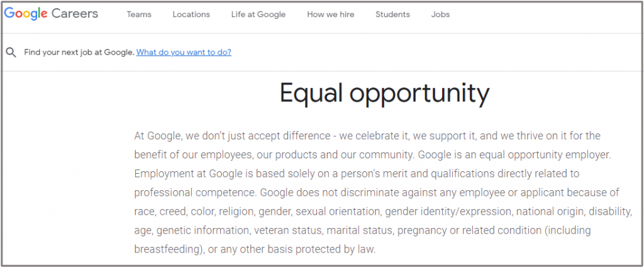
Task: Go to the Locations page
Action: tap(191, 14)
